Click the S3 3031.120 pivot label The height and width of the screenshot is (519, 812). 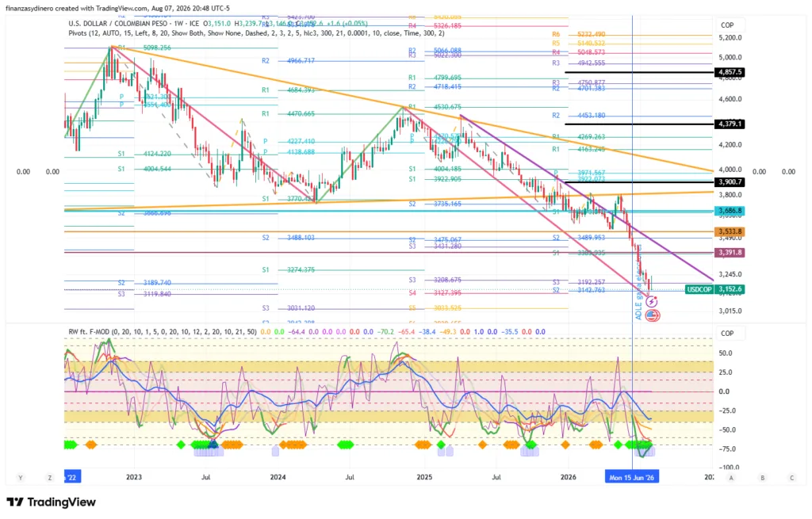(288, 308)
